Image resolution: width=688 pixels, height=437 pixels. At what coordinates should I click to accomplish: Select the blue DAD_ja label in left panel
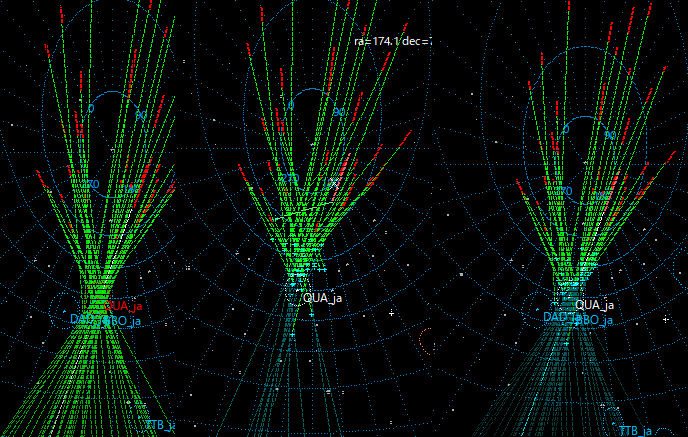click(82, 320)
